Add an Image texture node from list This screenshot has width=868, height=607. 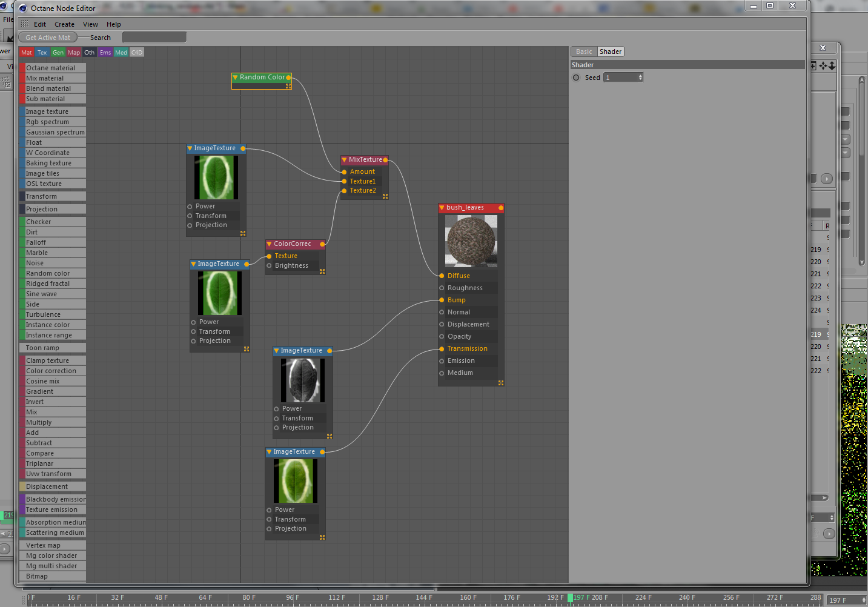tap(53, 111)
